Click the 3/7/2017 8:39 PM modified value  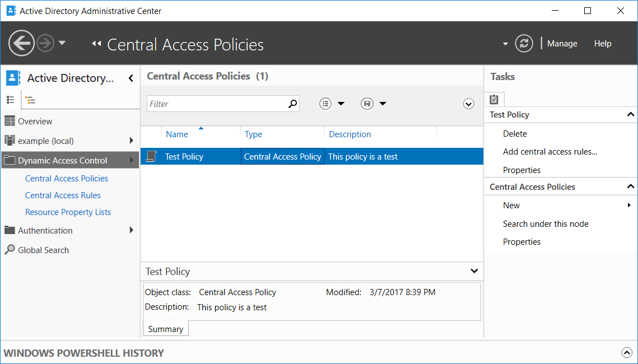click(x=402, y=292)
